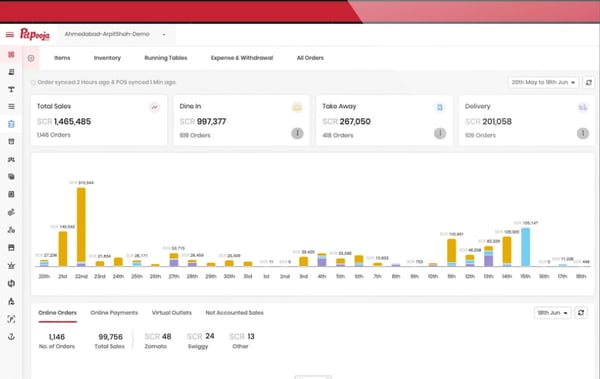The image size is (600, 379).
Task: Click the info icon on Dine In card
Action: pos(297,133)
